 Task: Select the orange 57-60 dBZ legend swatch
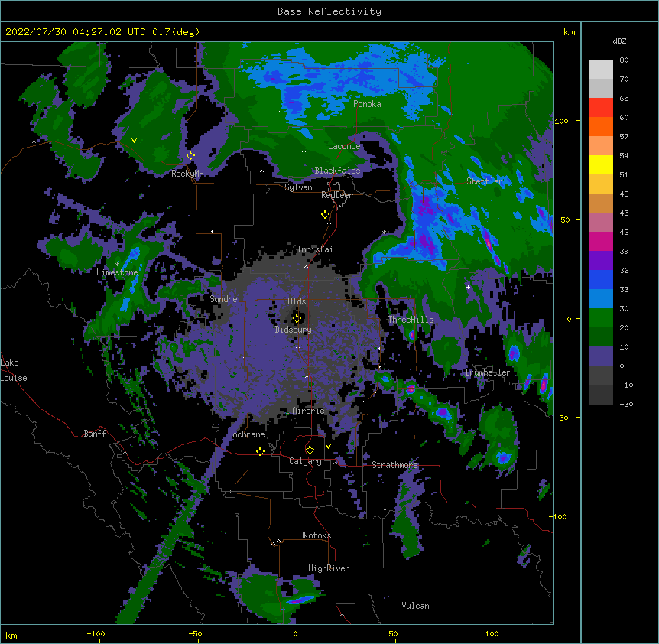coord(601,126)
